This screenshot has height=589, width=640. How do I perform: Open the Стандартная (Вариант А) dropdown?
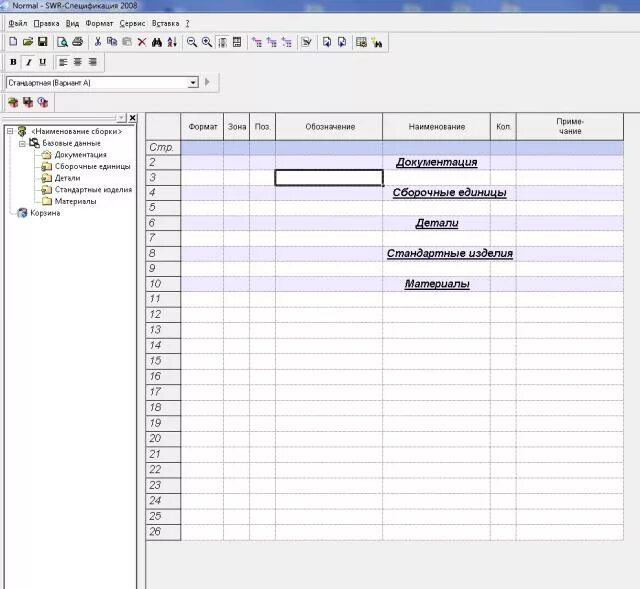click(193, 83)
